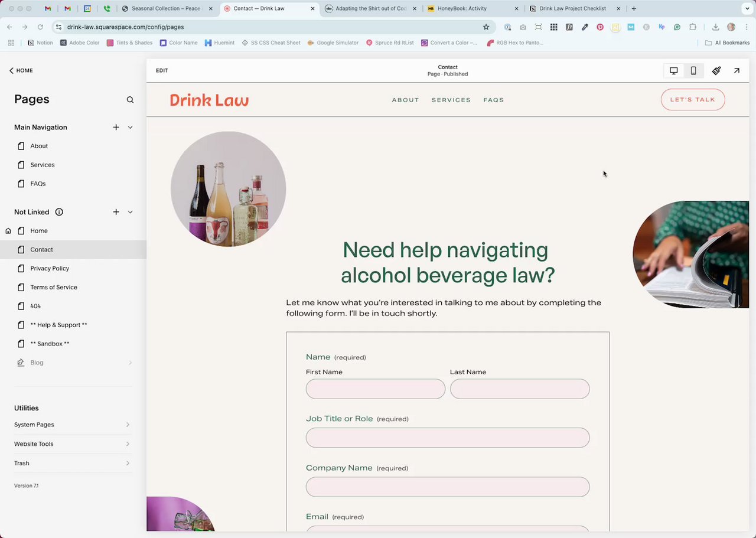The height and width of the screenshot is (538, 756).
Task: Collapse the Main Navigation section
Action: pyautogui.click(x=130, y=127)
